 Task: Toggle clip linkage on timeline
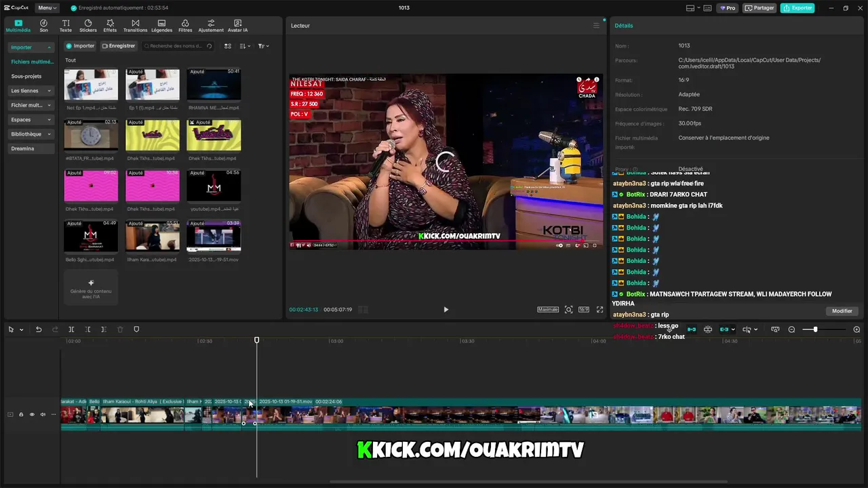(x=724, y=329)
